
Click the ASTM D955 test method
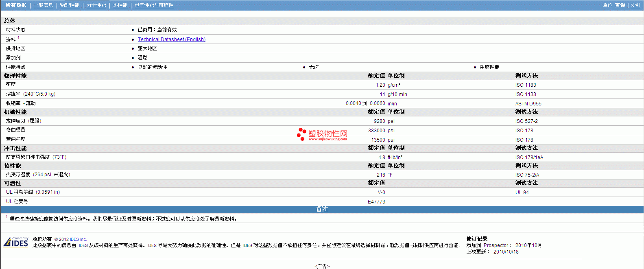(x=528, y=104)
